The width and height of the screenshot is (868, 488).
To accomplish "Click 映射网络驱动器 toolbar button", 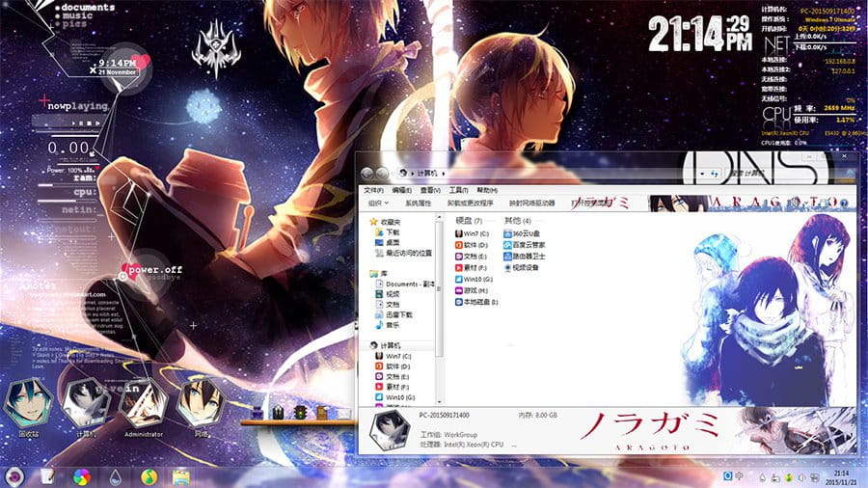I will click(x=531, y=203).
